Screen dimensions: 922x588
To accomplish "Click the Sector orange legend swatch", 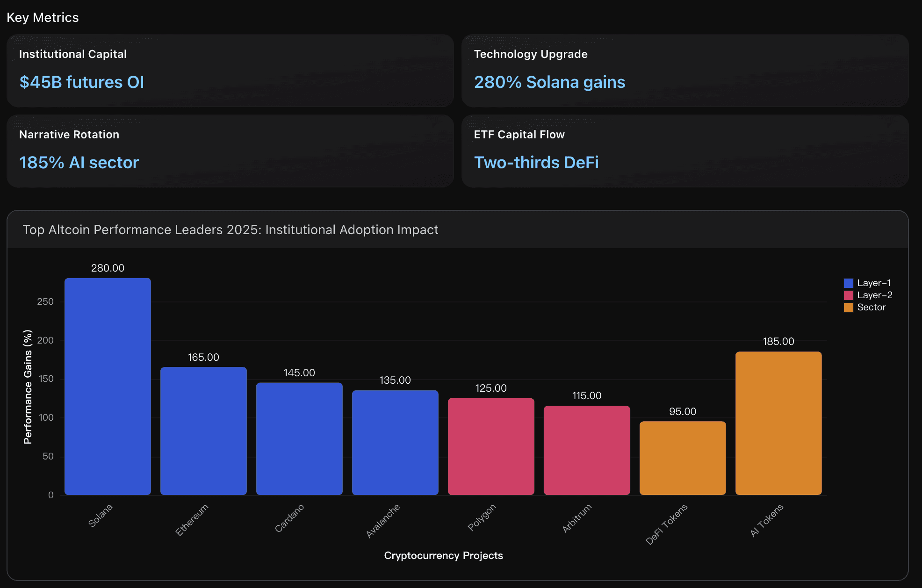I will tap(848, 307).
